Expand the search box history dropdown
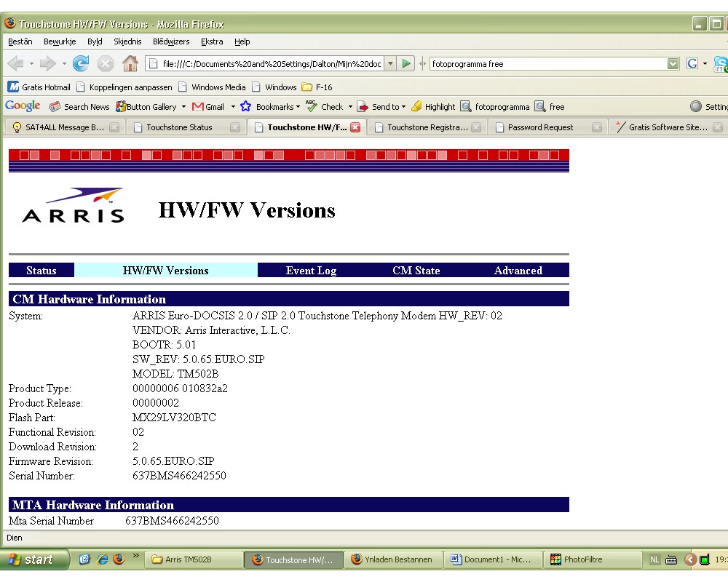Viewport: 728px width, 582px height. [x=673, y=63]
